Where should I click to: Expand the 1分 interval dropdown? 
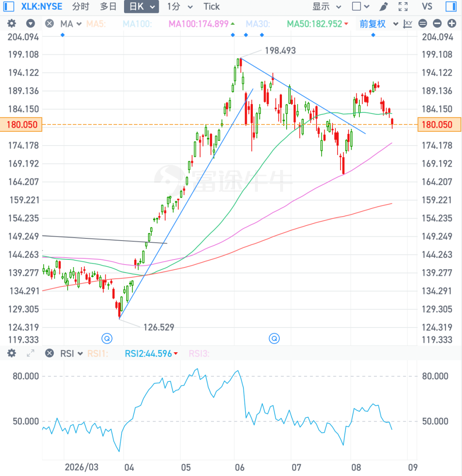(x=180, y=6)
